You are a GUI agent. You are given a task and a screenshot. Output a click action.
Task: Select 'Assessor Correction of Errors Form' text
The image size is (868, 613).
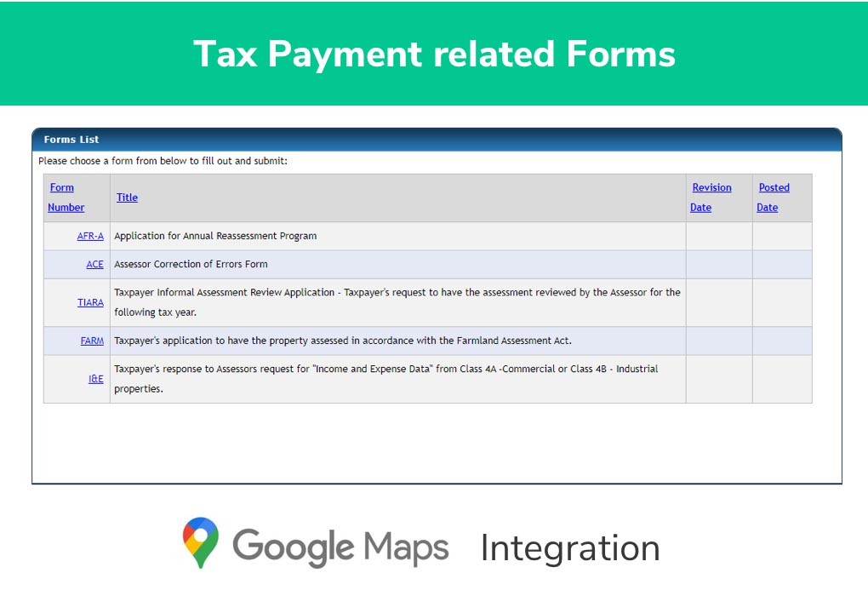(191, 264)
